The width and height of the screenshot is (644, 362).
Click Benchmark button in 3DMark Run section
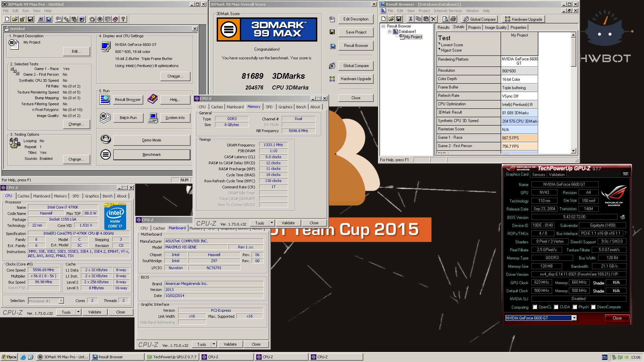pos(152,155)
